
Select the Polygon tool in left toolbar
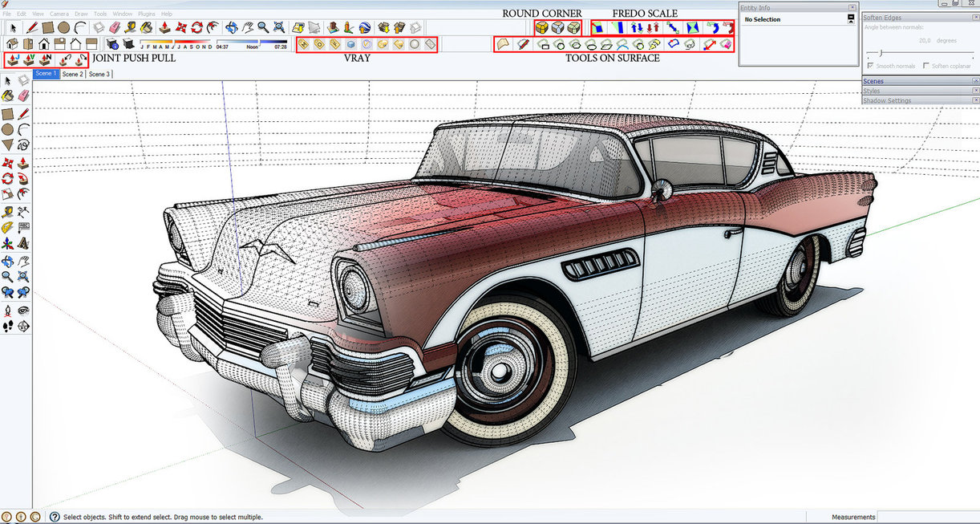click(x=8, y=145)
